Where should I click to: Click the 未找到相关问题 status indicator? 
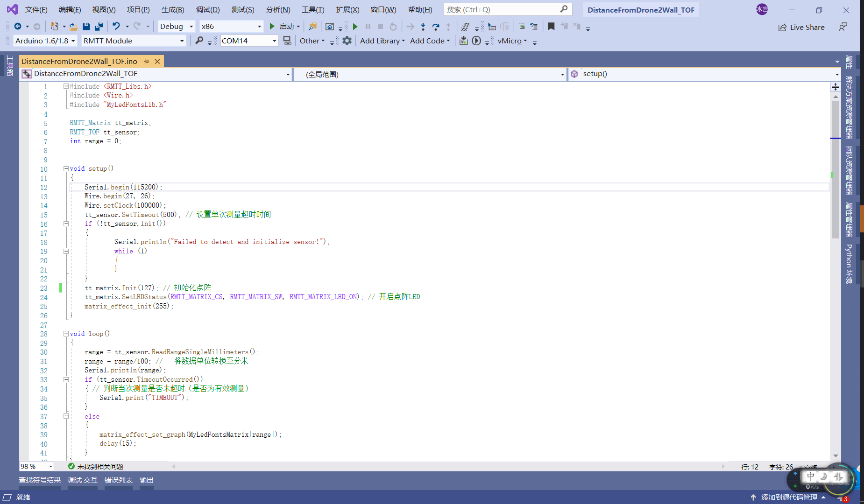click(96, 466)
